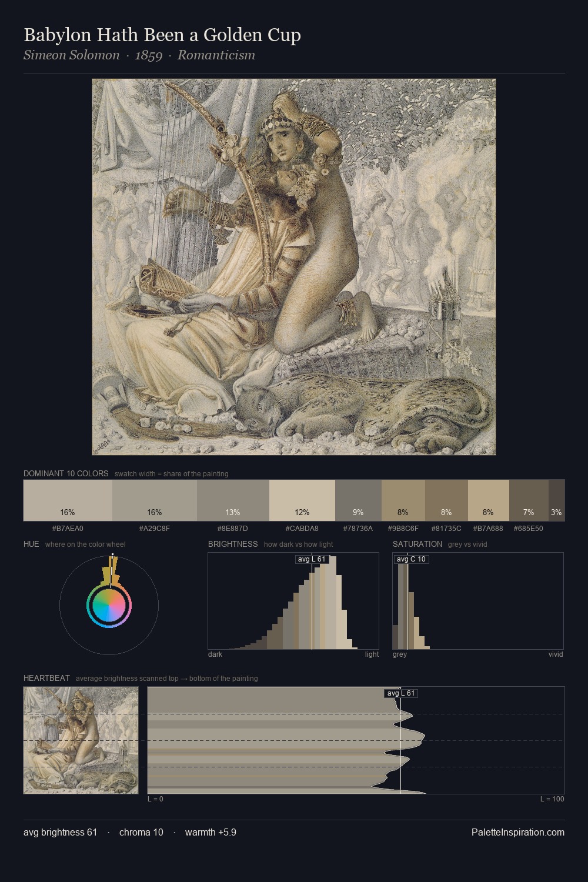Click the hex code '#CABDA8' text
Screen dimensions: 588x882
(302, 528)
